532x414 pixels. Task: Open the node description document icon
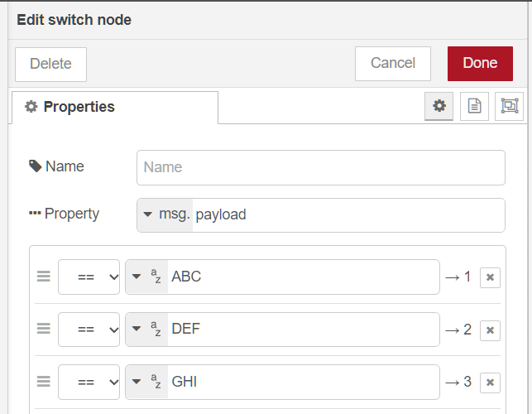474,106
